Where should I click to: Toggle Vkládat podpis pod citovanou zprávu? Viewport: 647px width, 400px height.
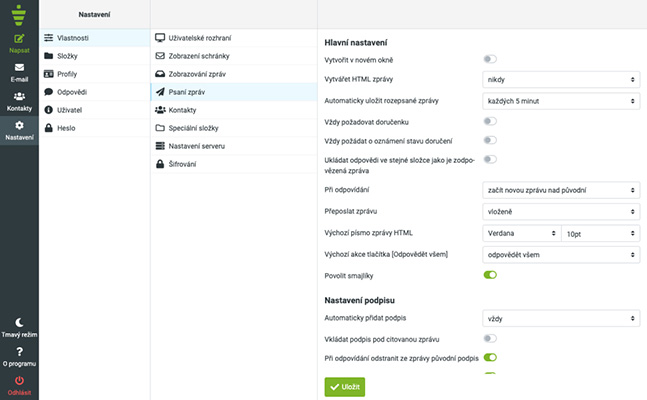point(490,339)
